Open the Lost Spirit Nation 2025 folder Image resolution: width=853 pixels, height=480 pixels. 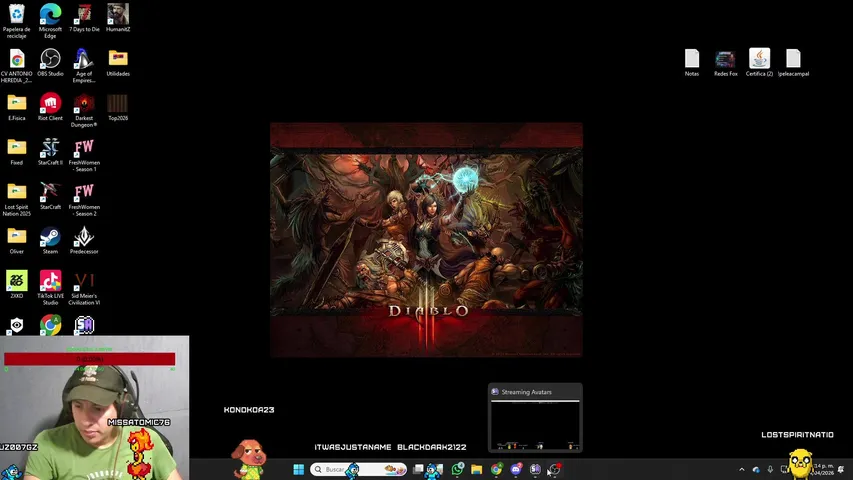coord(17,199)
